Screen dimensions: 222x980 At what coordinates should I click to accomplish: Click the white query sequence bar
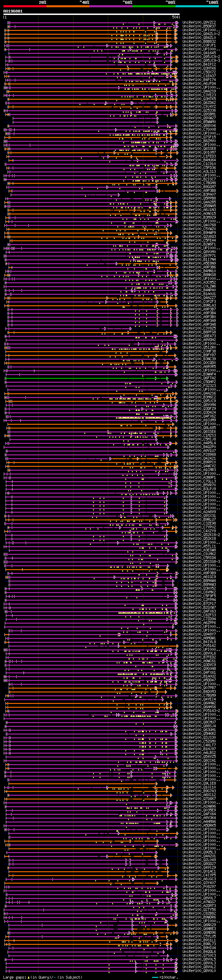(x=92, y=15)
